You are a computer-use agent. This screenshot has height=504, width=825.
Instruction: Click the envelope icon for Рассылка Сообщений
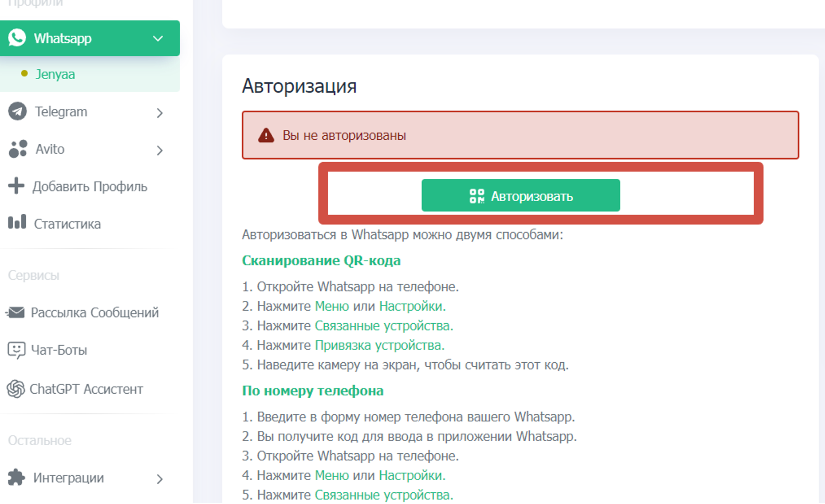[x=16, y=312]
